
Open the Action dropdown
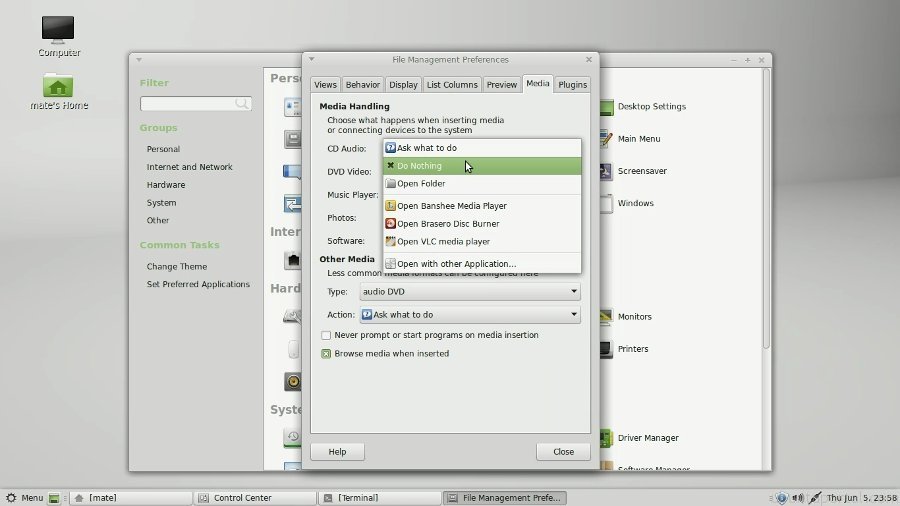point(469,314)
